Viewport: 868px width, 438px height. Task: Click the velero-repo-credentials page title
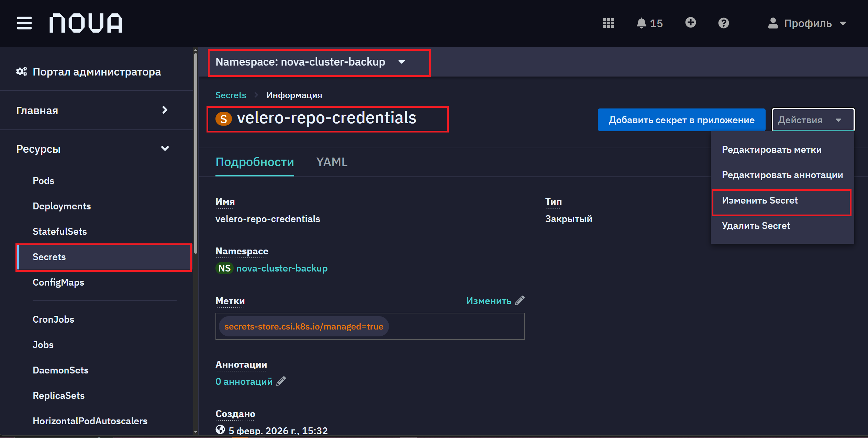pyautogui.click(x=326, y=118)
